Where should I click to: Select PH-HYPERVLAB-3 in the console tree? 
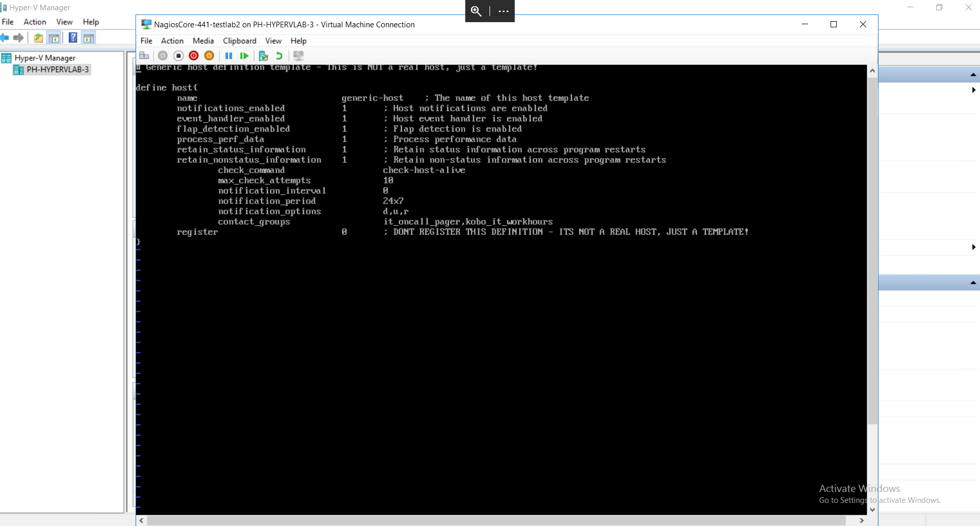[x=58, y=70]
